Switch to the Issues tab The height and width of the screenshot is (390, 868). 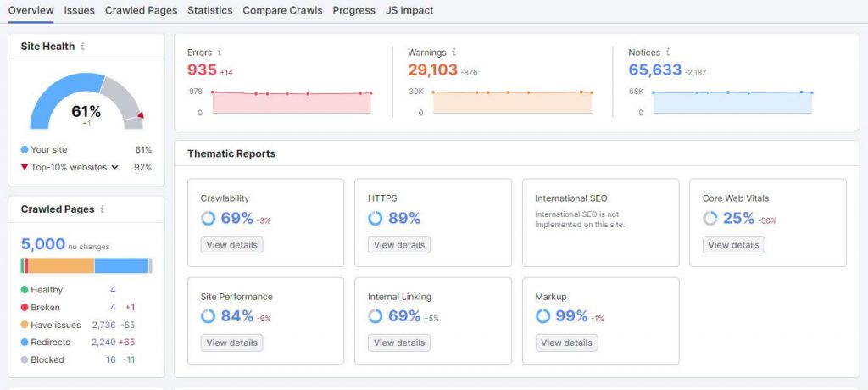click(x=79, y=10)
